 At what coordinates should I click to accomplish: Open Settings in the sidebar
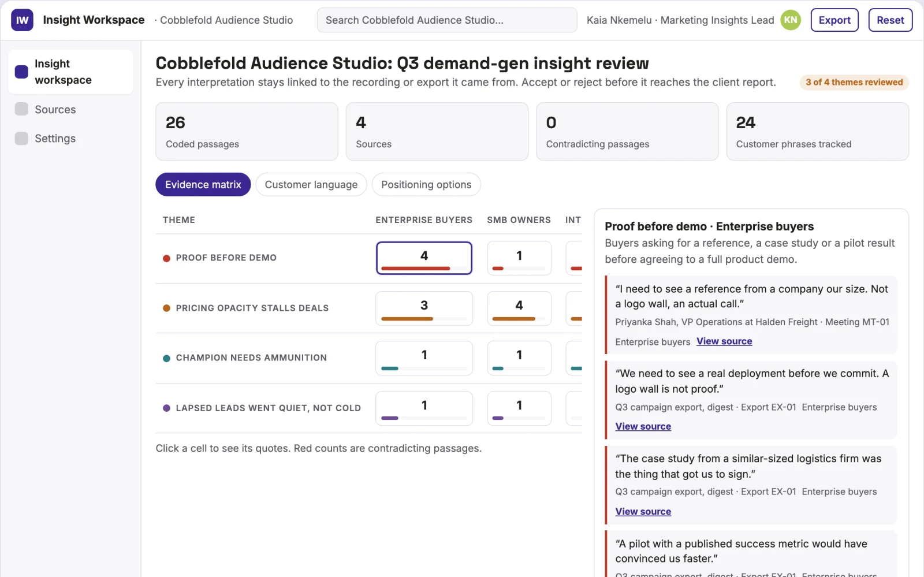coord(55,139)
